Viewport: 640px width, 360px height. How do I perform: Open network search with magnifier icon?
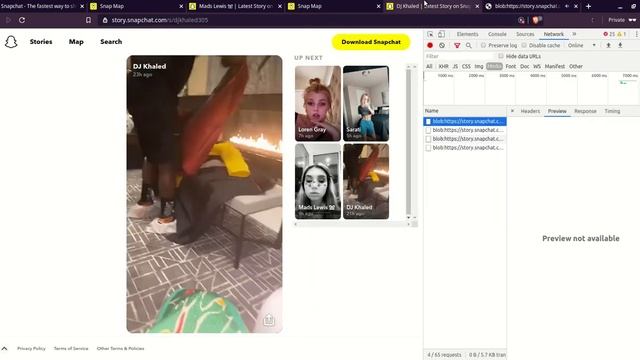[469, 45]
